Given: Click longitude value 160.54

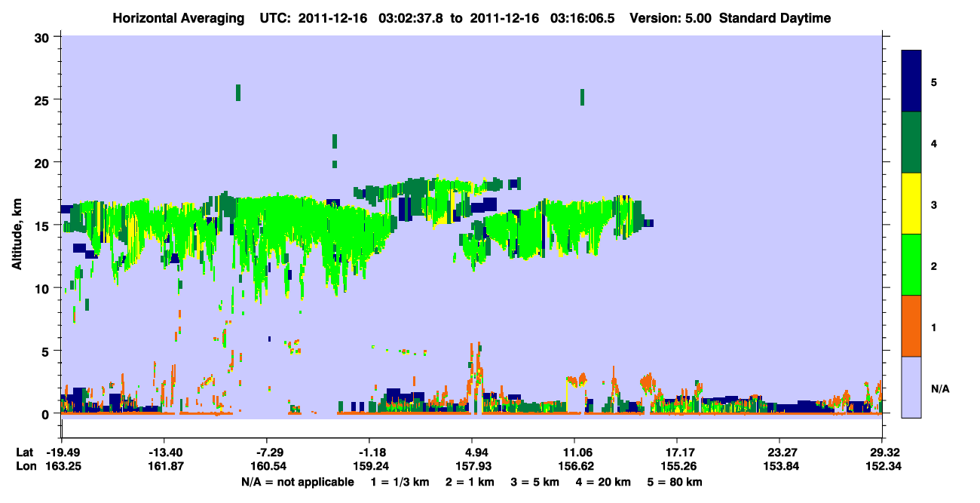Looking at the screenshot, I should pyautogui.click(x=267, y=467).
